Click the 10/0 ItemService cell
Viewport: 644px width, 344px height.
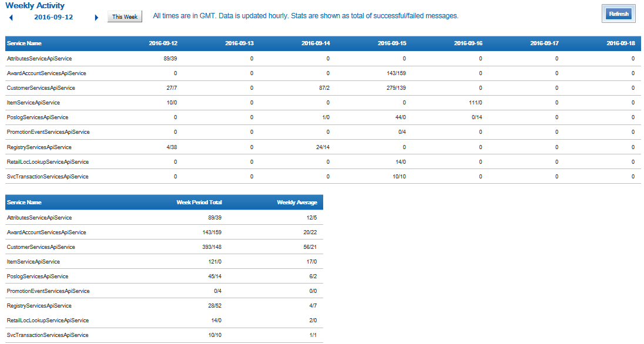[172, 103]
